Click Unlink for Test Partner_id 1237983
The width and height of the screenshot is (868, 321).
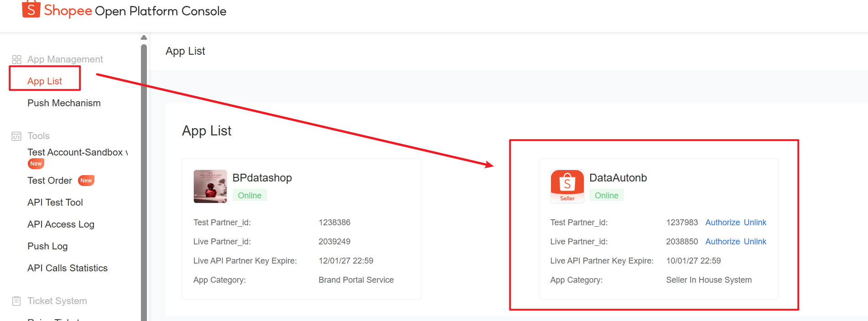pos(755,223)
